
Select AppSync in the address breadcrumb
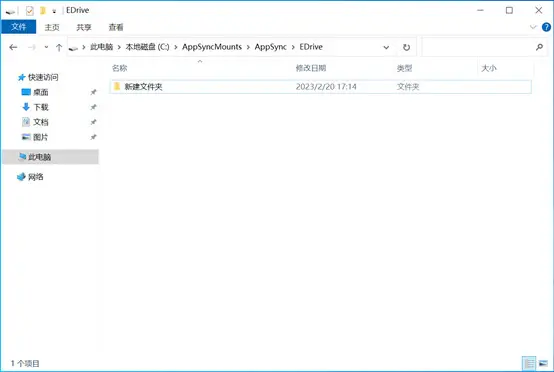pos(270,47)
